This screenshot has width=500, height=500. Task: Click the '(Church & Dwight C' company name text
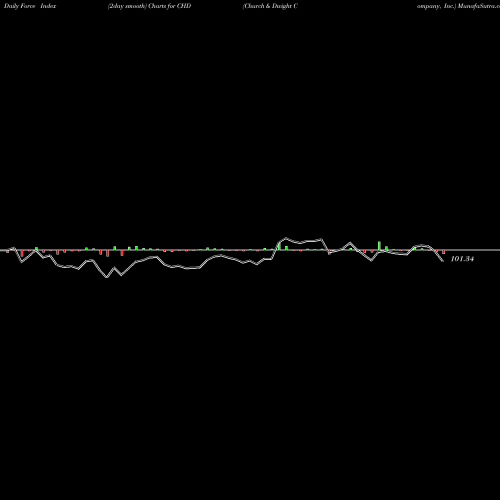tap(270, 6)
